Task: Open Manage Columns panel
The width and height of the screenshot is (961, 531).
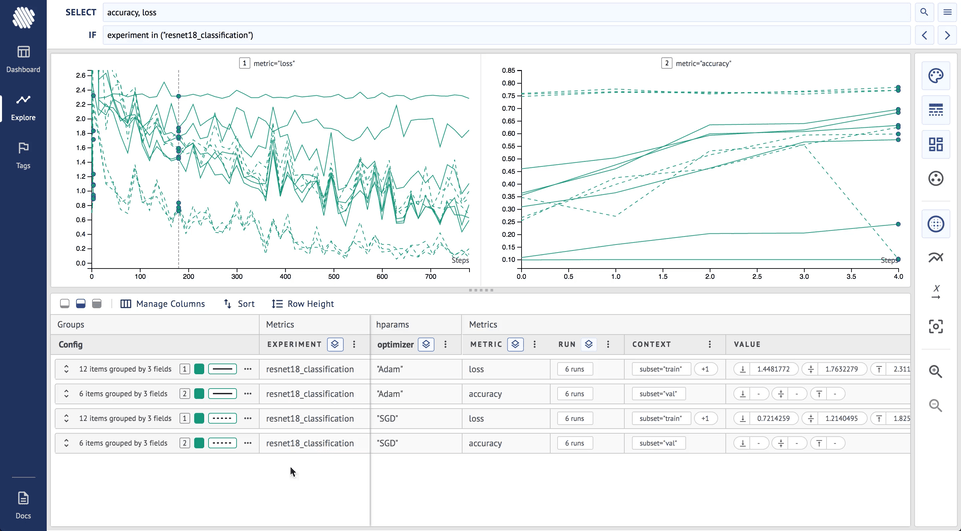Action: 162,304
